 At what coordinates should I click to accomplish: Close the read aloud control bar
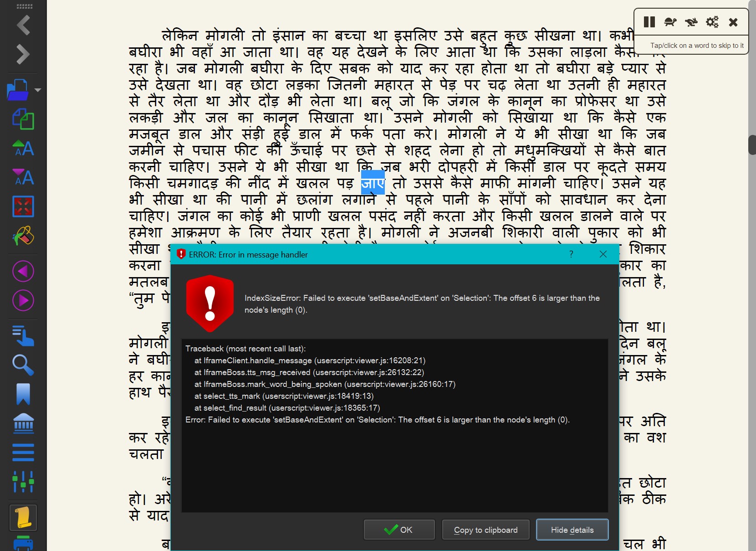[x=733, y=22]
